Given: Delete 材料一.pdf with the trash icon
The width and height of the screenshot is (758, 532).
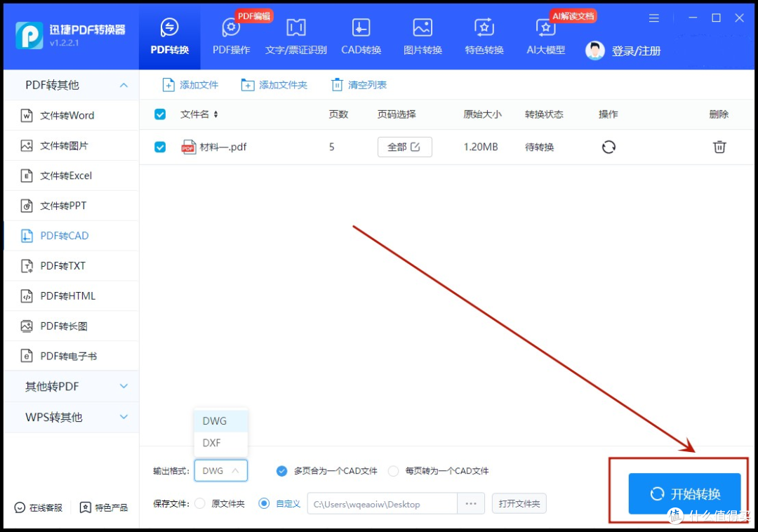Looking at the screenshot, I should [719, 147].
